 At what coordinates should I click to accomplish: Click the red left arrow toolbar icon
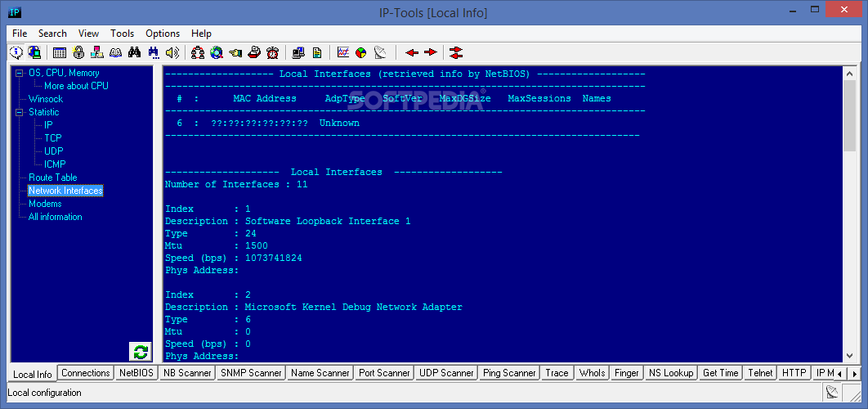pyautogui.click(x=412, y=52)
